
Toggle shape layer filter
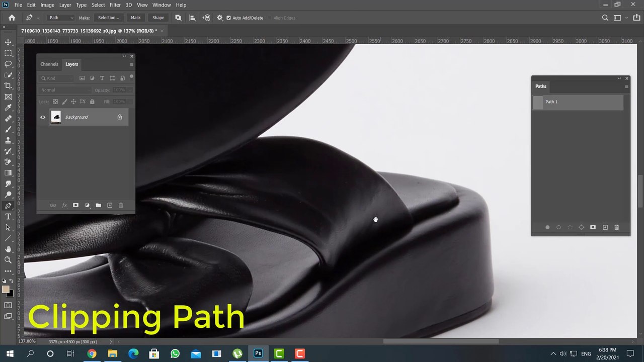[x=112, y=78]
